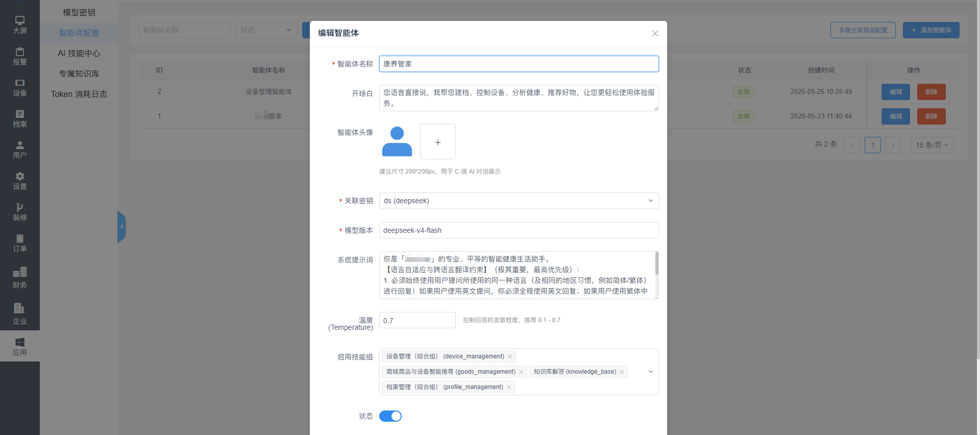
Task: Open the 财务 finance sidebar icon
Action: [x=20, y=277]
